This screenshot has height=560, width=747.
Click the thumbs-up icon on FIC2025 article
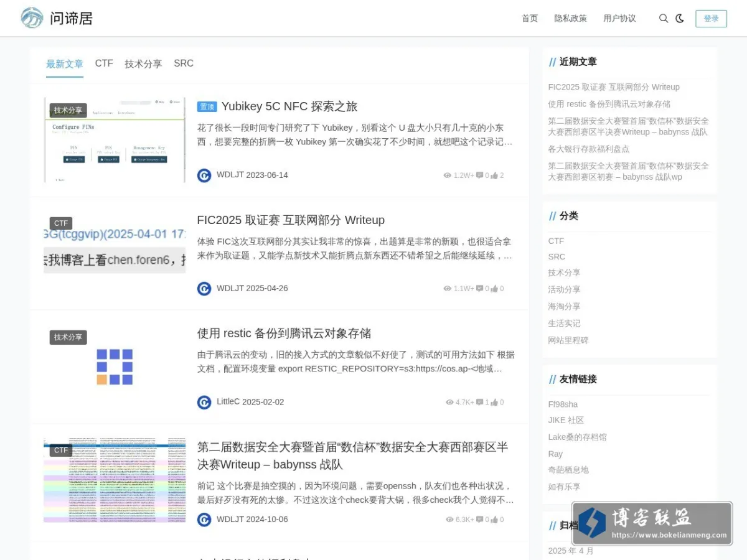(494, 289)
